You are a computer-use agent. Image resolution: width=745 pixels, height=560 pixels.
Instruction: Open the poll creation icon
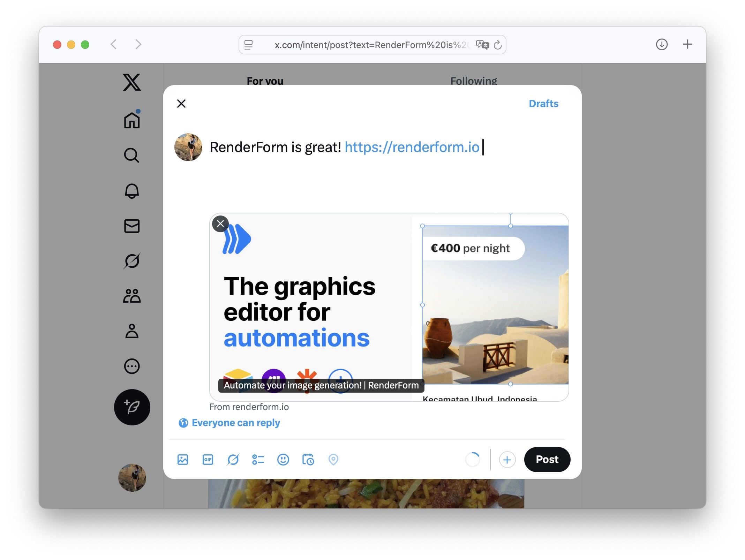(x=258, y=460)
